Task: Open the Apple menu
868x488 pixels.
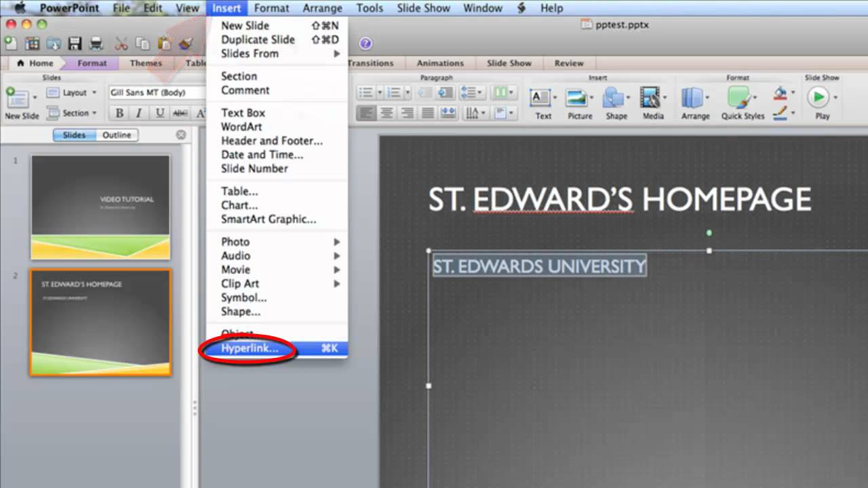Action: [x=19, y=8]
